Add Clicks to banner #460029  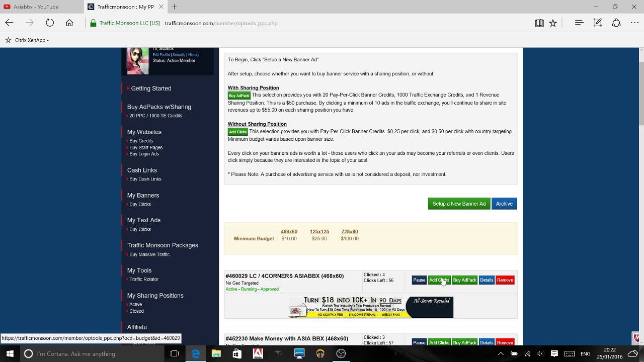(x=439, y=280)
